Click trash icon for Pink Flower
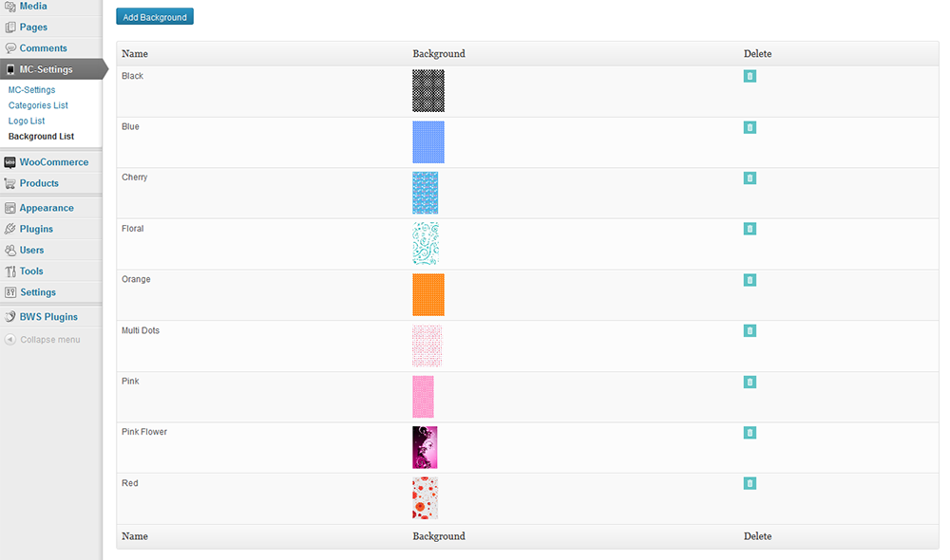950x560 pixels. point(750,432)
